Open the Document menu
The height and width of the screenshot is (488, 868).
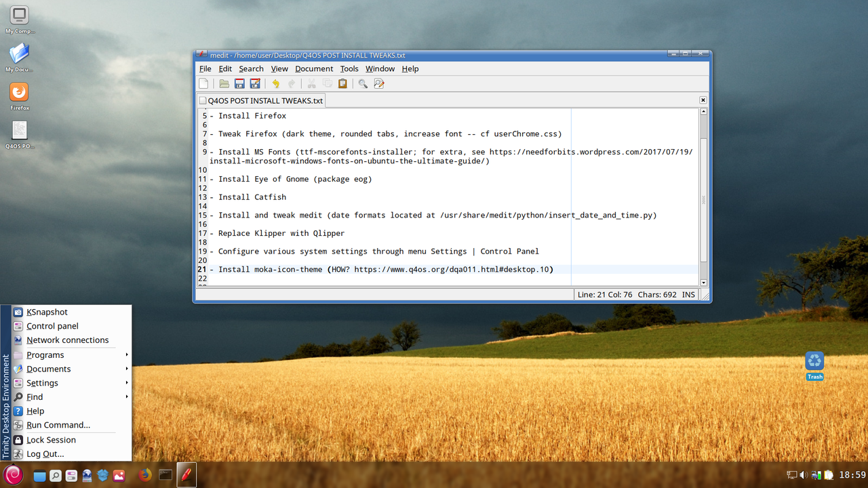314,68
